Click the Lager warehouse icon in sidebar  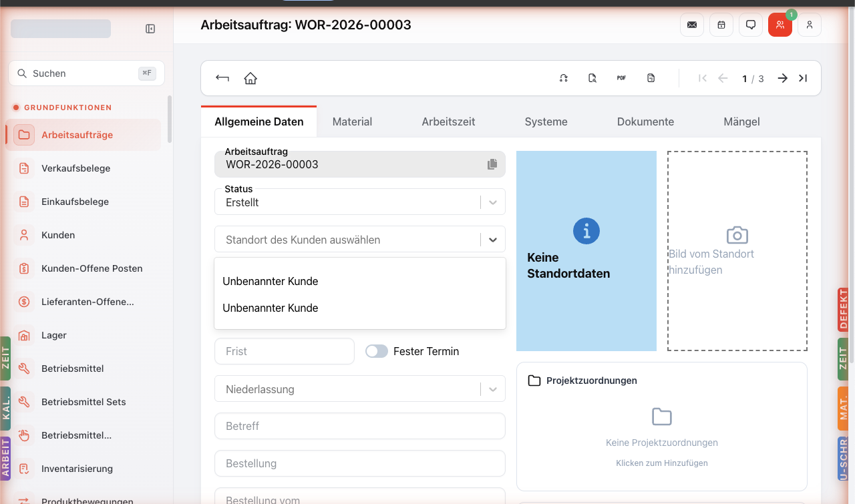pyautogui.click(x=24, y=335)
